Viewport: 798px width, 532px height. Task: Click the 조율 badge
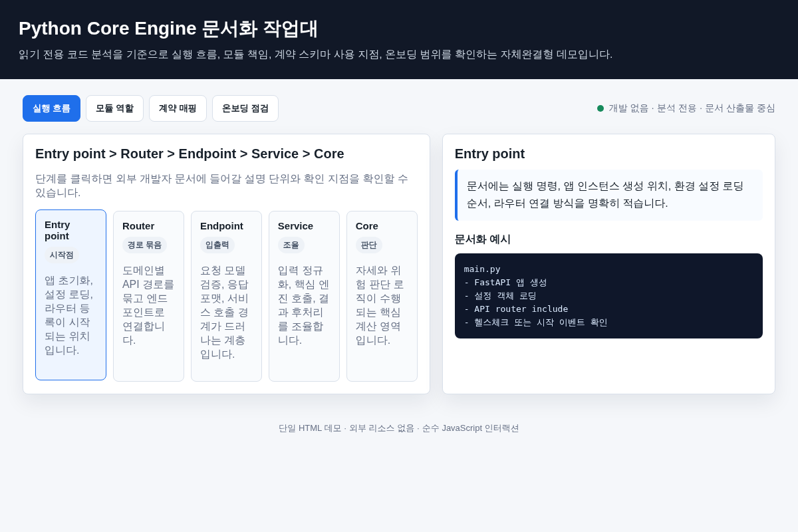291,245
